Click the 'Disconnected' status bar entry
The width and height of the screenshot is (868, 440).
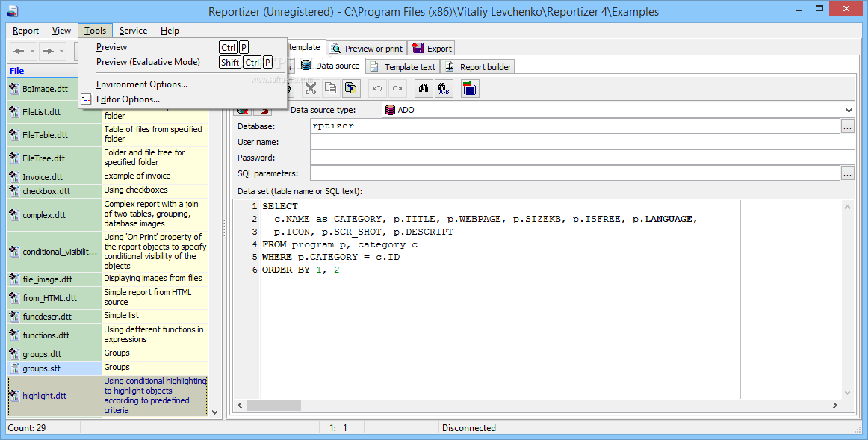pyautogui.click(x=469, y=428)
